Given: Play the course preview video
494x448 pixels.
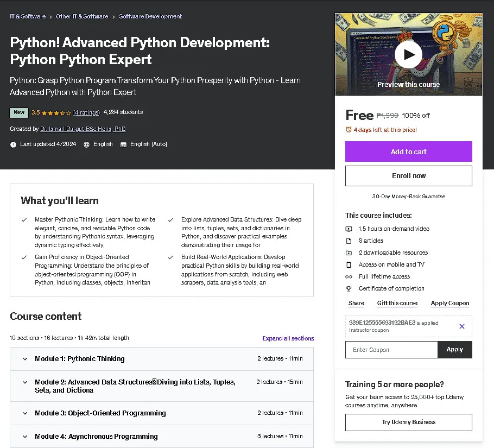Looking at the screenshot, I should point(408,54).
